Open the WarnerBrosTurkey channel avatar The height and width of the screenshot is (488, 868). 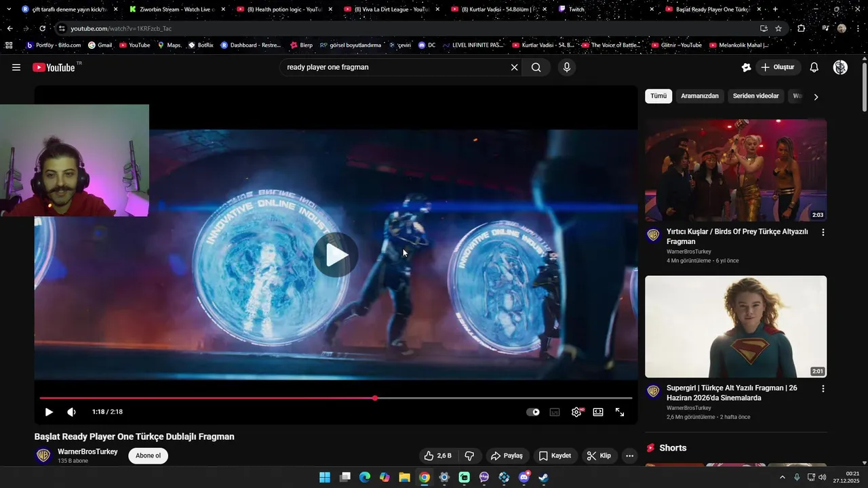coord(43,455)
